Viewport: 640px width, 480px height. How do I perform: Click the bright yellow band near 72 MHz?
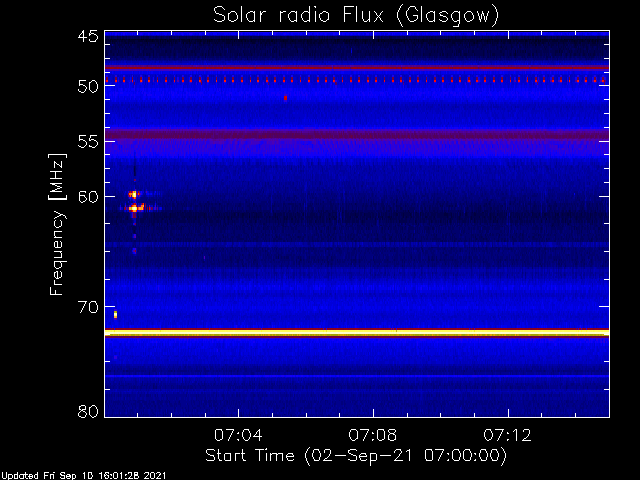pos(357,333)
